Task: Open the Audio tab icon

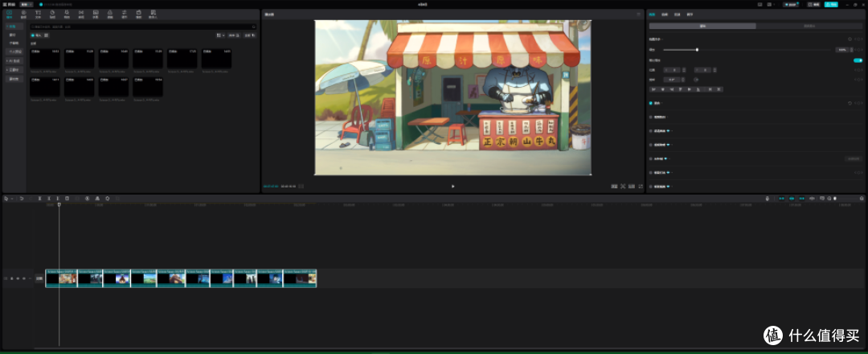Action: (23, 14)
